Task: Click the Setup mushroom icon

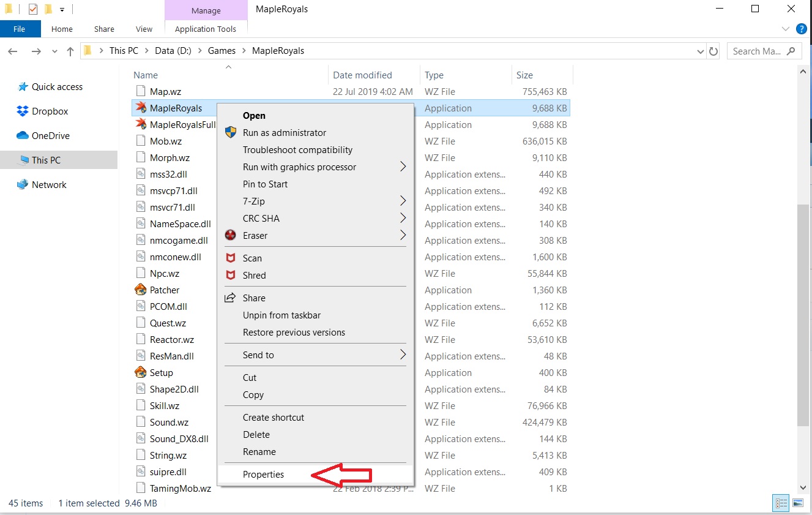Action: click(141, 373)
